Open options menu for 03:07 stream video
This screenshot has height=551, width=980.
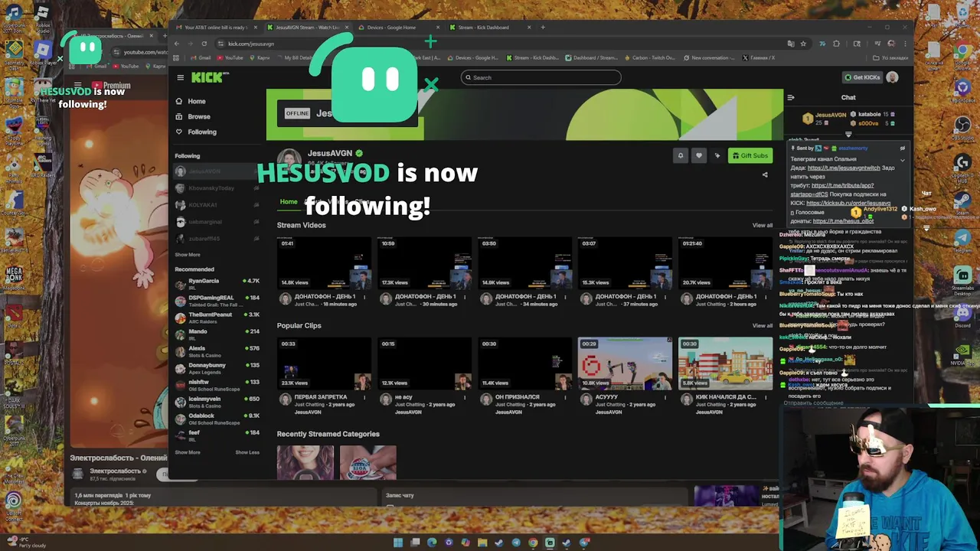[665, 297]
